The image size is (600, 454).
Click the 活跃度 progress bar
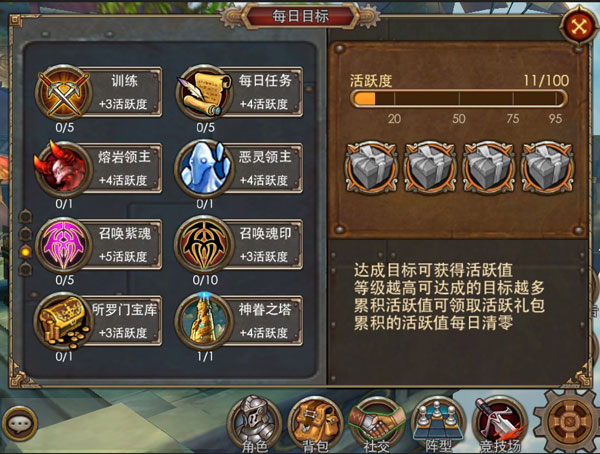tap(458, 98)
